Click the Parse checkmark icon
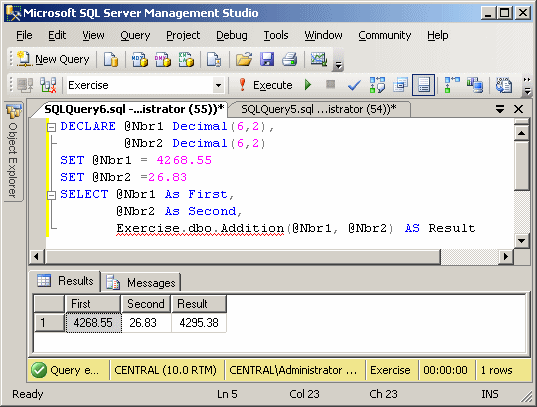 [x=354, y=85]
